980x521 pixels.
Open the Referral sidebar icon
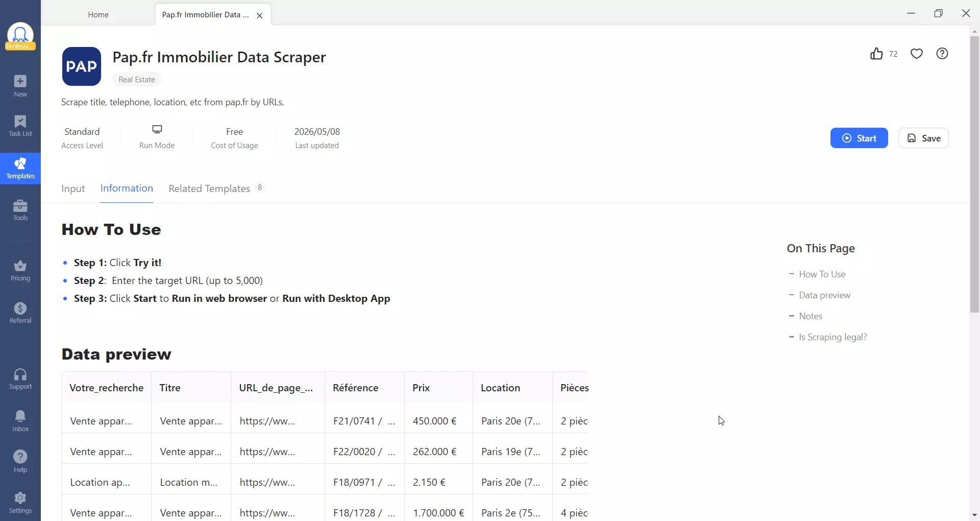tap(20, 313)
